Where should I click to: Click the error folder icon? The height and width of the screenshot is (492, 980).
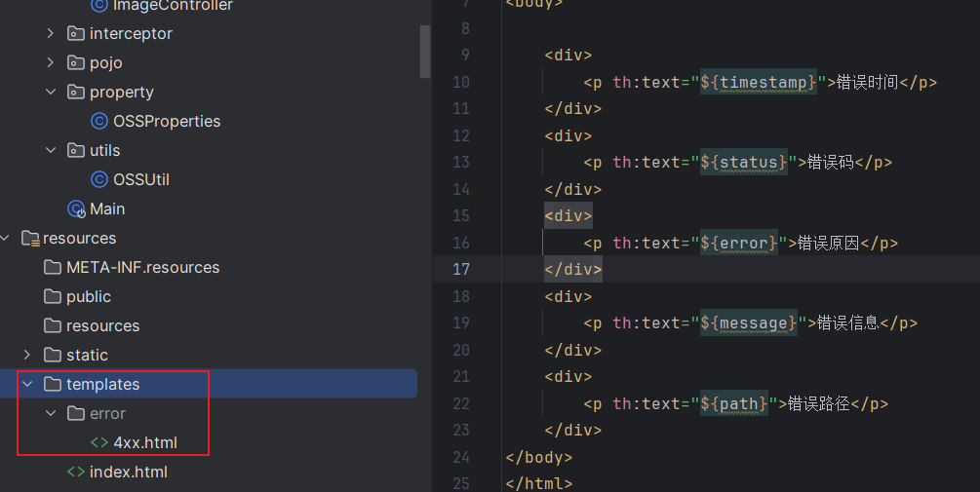pyautogui.click(x=76, y=413)
